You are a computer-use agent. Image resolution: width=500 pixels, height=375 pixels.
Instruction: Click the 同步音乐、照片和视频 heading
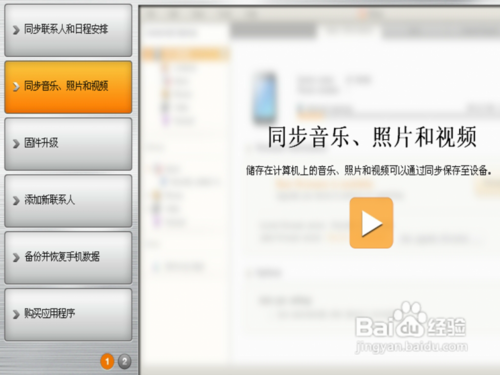(372, 137)
